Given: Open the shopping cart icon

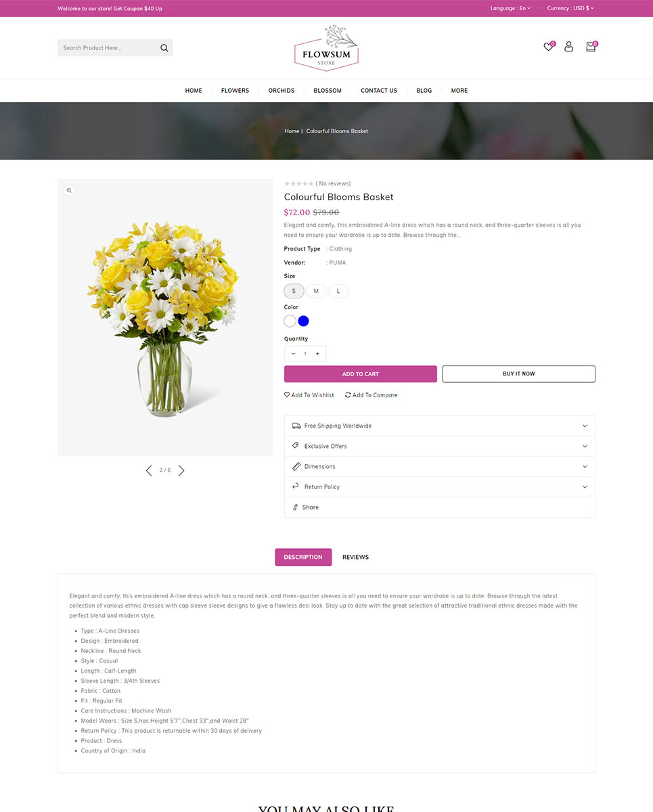Looking at the screenshot, I should 590,47.
